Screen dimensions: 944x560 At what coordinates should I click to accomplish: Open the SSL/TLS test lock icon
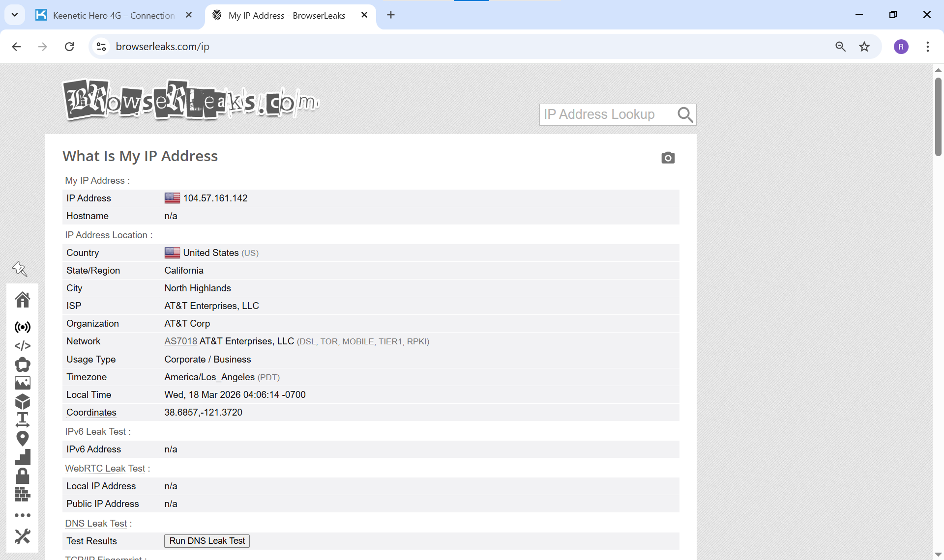23,475
